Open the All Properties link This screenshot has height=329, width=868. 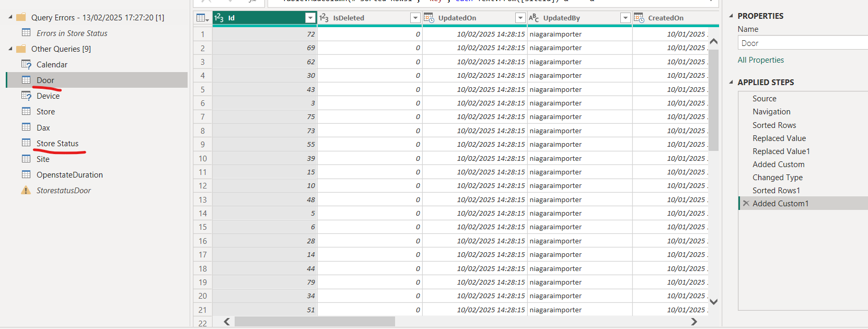(760, 60)
